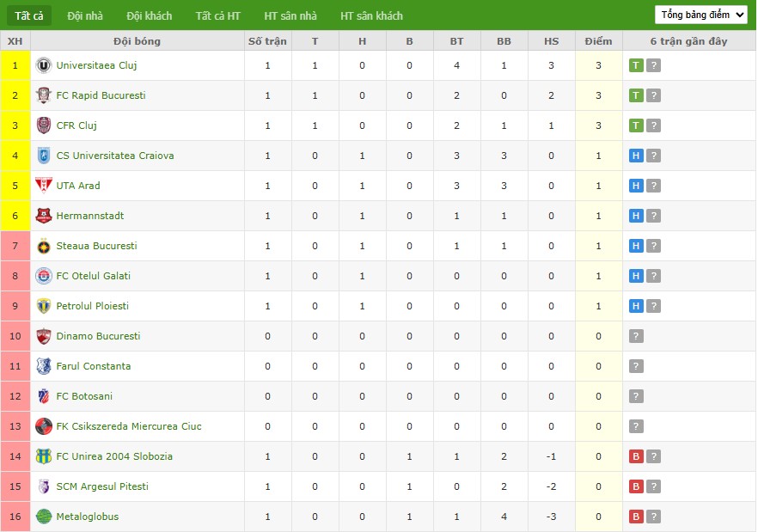The width and height of the screenshot is (758, 532).
Task: Open the FK Csikszereda Miercurea Ciuc link
Action: 129,426
